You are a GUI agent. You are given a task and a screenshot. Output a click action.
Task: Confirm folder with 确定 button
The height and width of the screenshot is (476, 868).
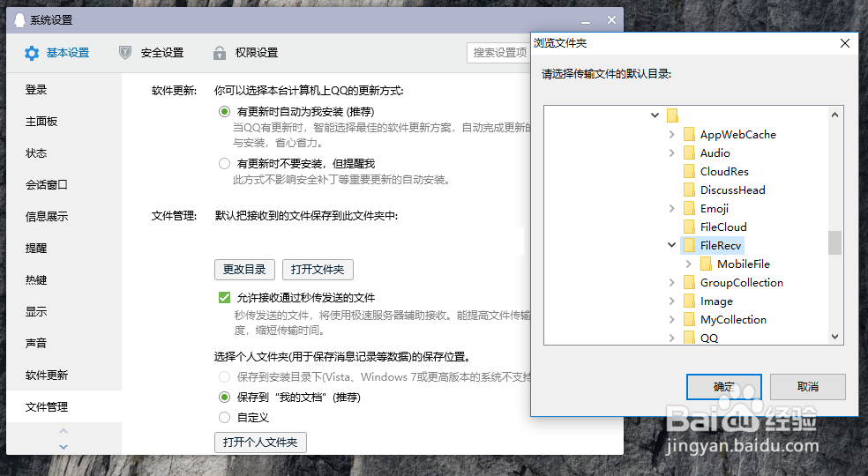point(724,387)
